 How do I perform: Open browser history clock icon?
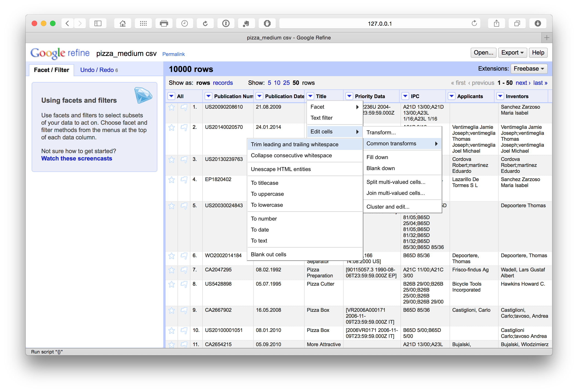coord(184,24)
